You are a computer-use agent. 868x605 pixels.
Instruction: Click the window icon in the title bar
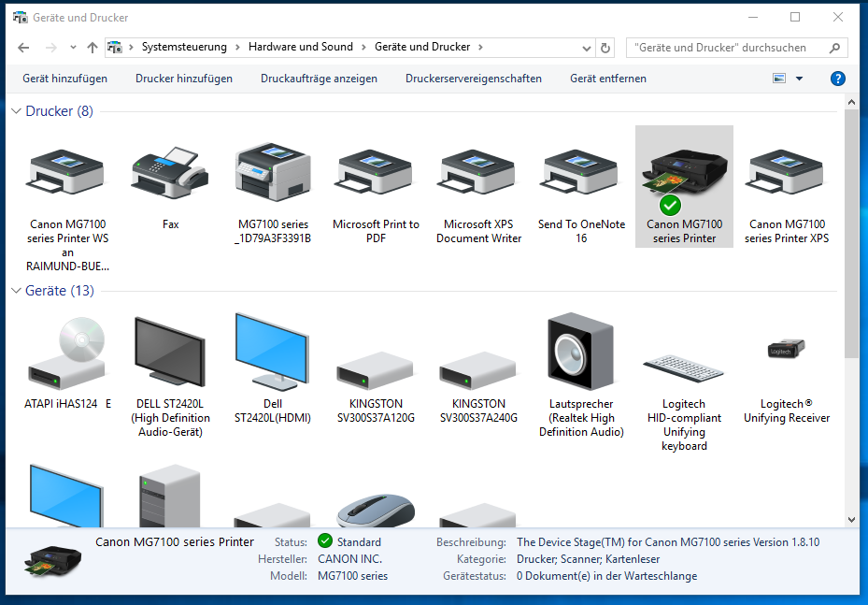pyautogui.click(x=20, y=17)
